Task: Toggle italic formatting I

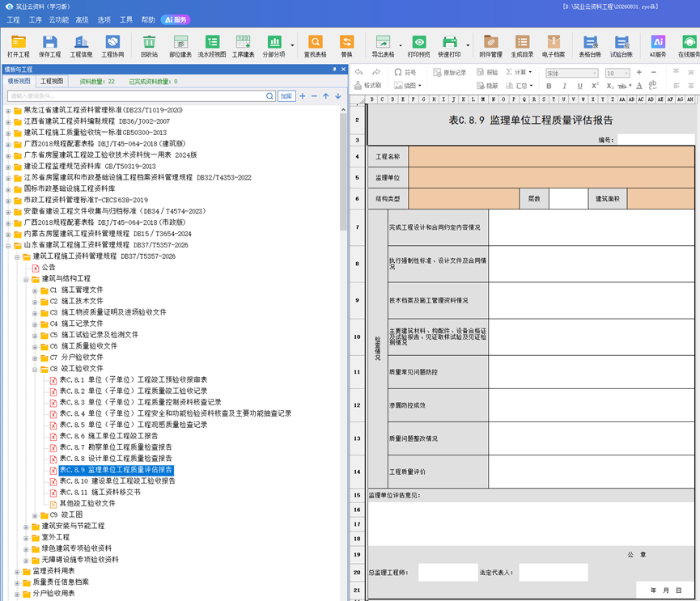Action: [564, 86]
